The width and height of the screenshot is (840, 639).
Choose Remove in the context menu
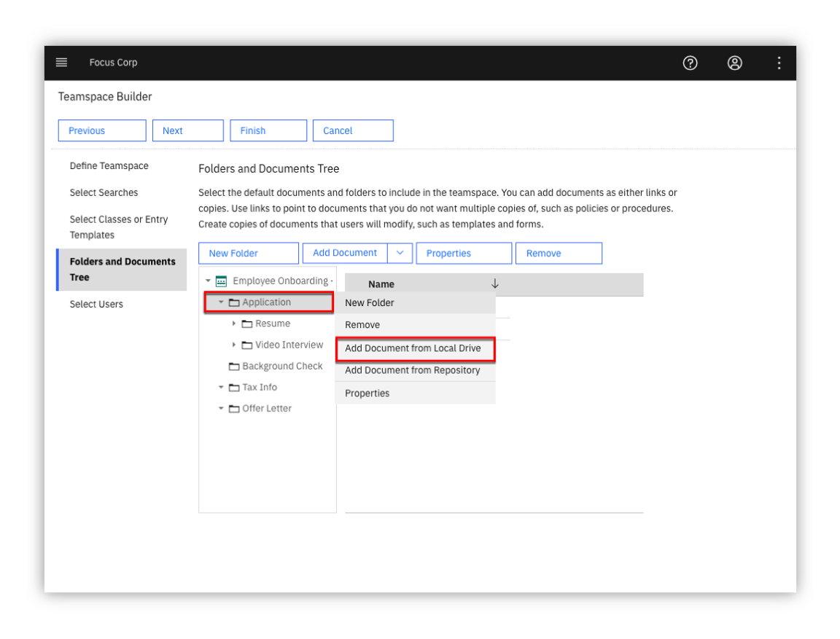[x=415, y=325]
